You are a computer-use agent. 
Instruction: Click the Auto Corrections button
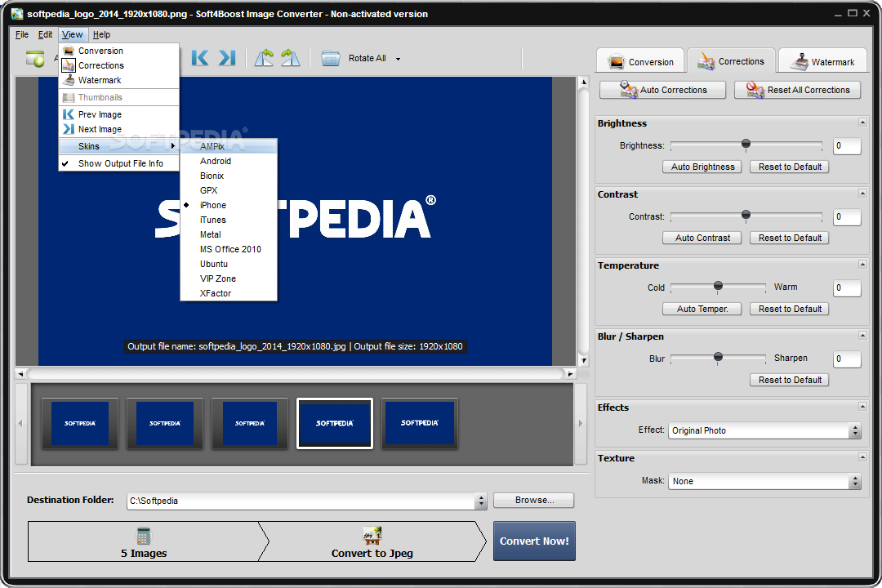point(662,90)
